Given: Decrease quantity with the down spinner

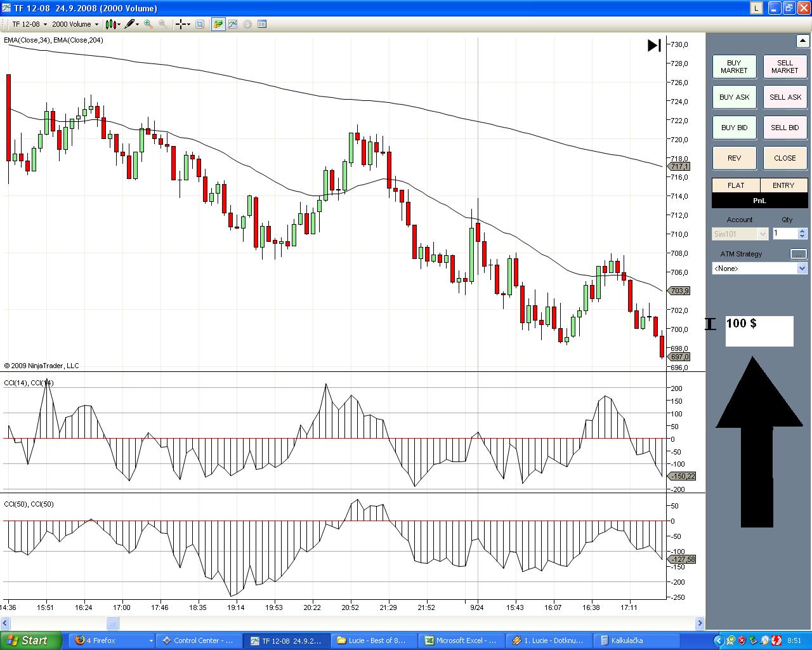Looking at the screenshot, I should point(802,237).
